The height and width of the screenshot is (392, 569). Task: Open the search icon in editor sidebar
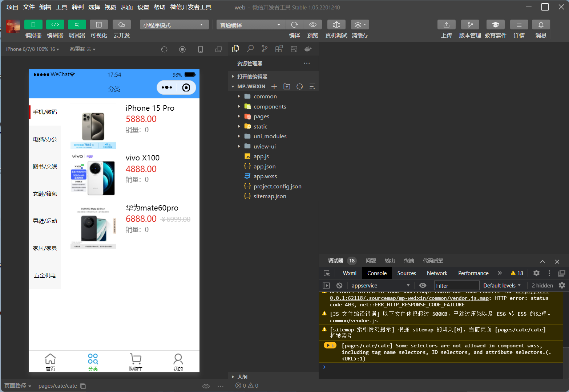tap(250, 49)
